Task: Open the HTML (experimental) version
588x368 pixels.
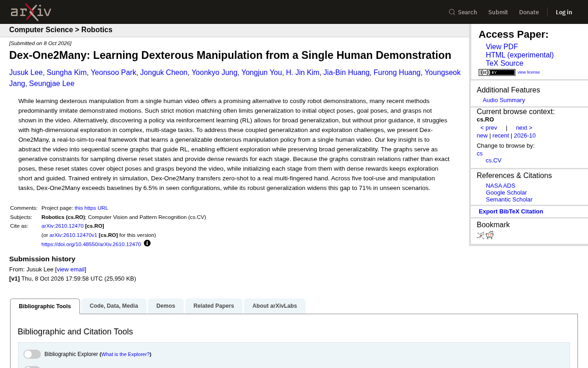Action: tap(520, 55)
